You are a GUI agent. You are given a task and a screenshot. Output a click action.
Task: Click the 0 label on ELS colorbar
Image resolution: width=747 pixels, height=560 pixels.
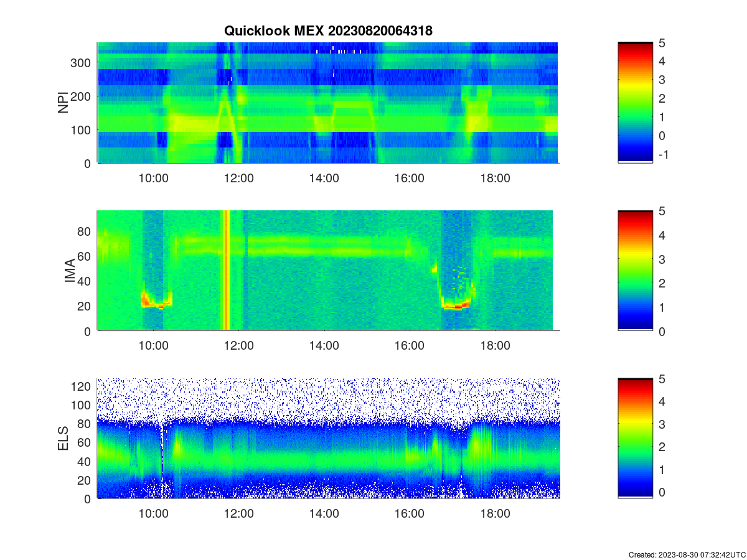[x=662, y=492]
